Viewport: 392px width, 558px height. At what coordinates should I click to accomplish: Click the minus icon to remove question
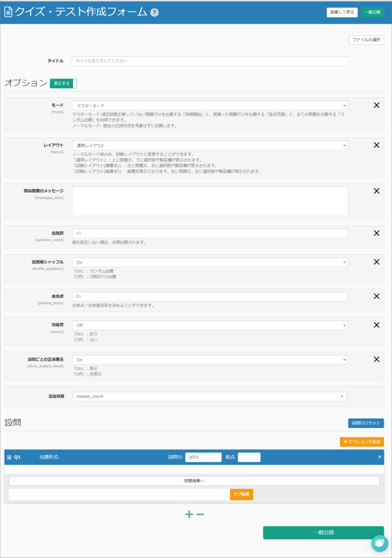201,514
